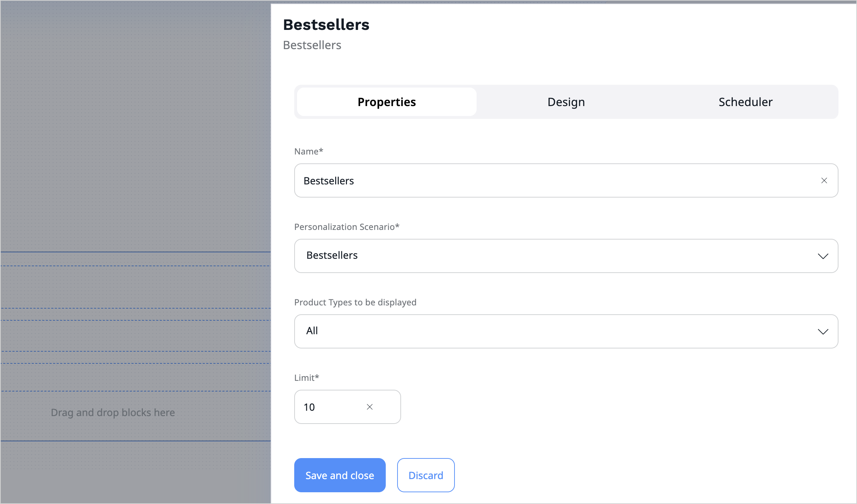Image resolution: width=857 pixels, height=504 pixels.
Task: Discard the block changes
Action: coord(426,475)
